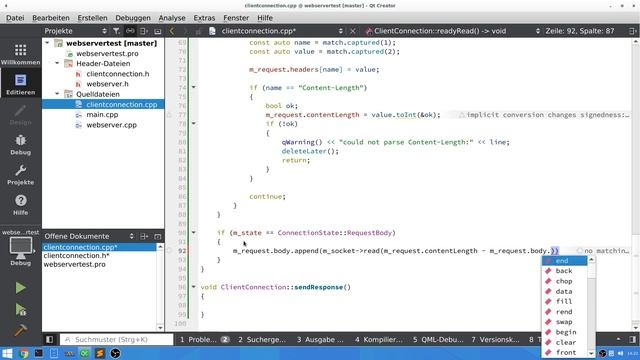Select webservertest.pro in project tree

click(x=107, y=53)
